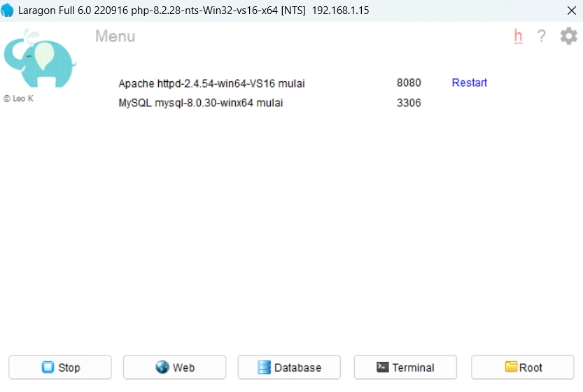Select the Apache httpd-2.4.54-win64-VS16 row text

click(211, 83)
